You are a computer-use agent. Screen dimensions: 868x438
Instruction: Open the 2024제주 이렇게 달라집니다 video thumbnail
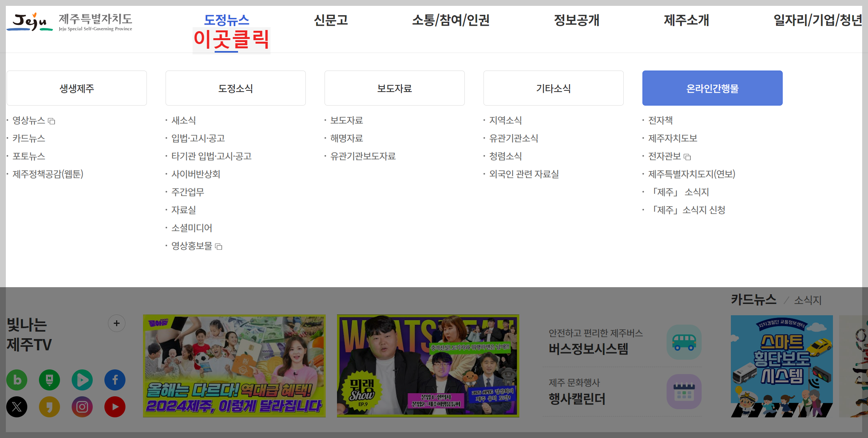point(234,366)
